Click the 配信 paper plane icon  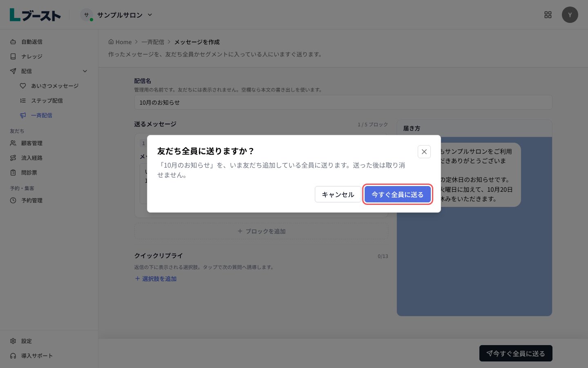(x=13, y=71)
